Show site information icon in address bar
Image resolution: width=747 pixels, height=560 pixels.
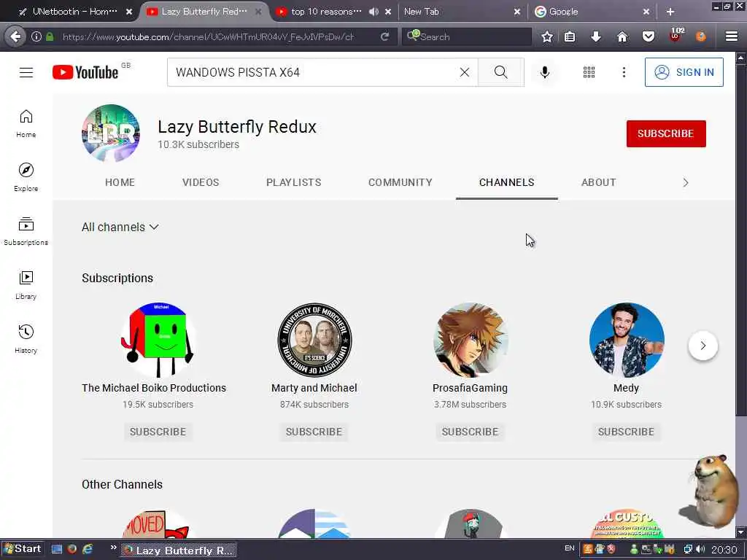[36, 36]
